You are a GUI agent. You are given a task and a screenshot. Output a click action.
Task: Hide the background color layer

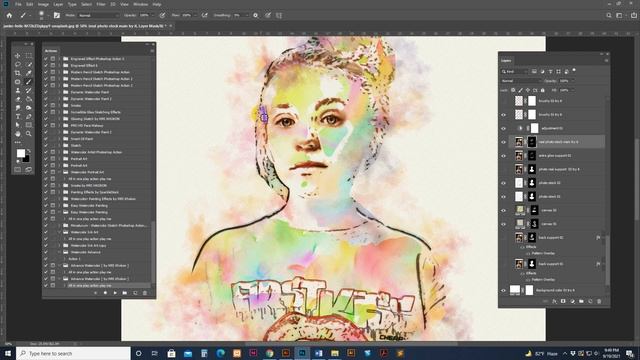tap(503, 290)
